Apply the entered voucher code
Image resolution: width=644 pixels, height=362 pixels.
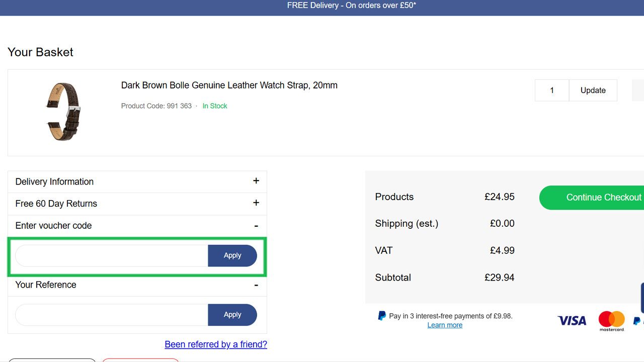click(232, 255)
